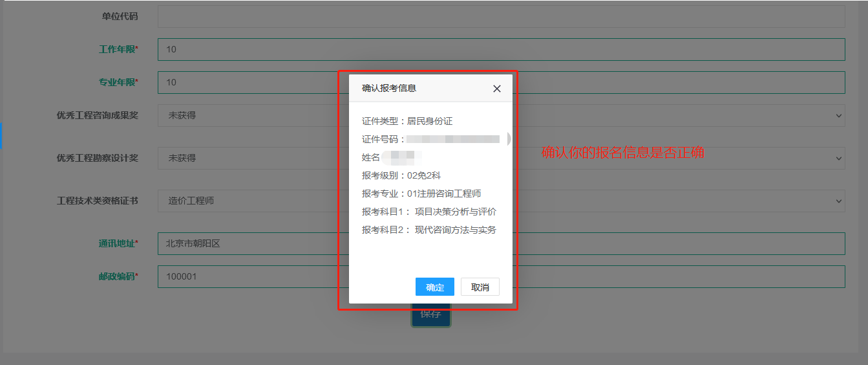This screenshot has width=868, height=365.
Task: Click the 确认报考信息 dialog title
Action: [x=389, y=88]
